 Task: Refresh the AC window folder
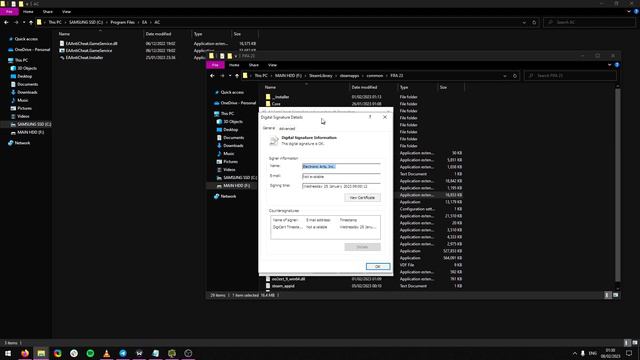534,22
